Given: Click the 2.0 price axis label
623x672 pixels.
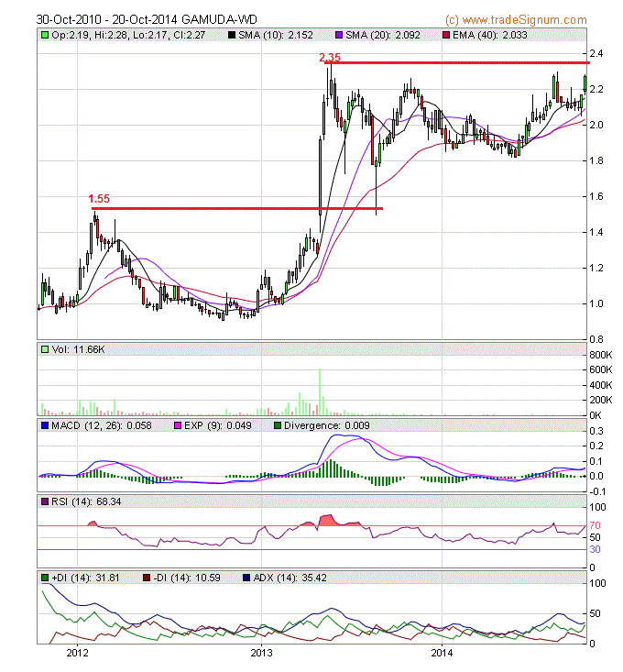Looking at the screenshot, I should (596, 125).
